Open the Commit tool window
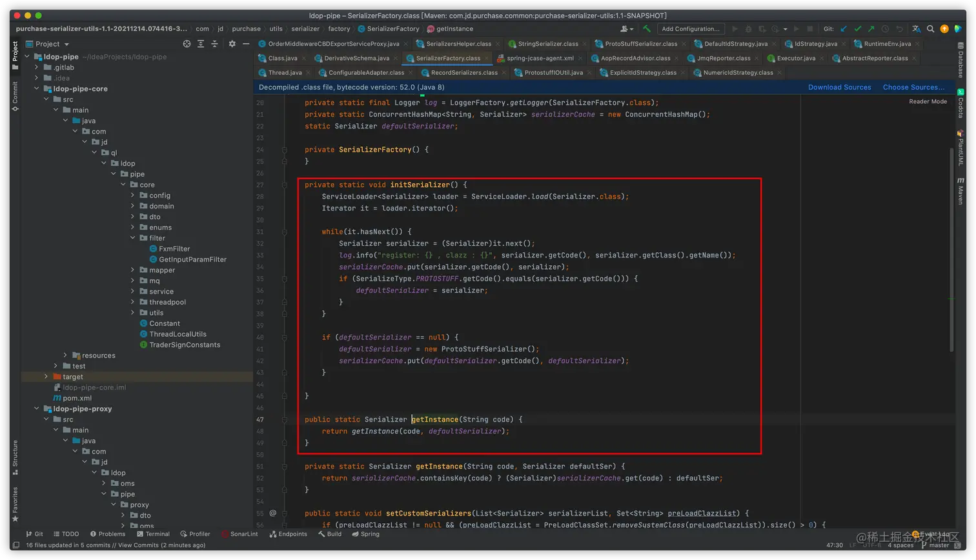Image resolution: width=976 pixels, height=560 pixels. [15, 97]
